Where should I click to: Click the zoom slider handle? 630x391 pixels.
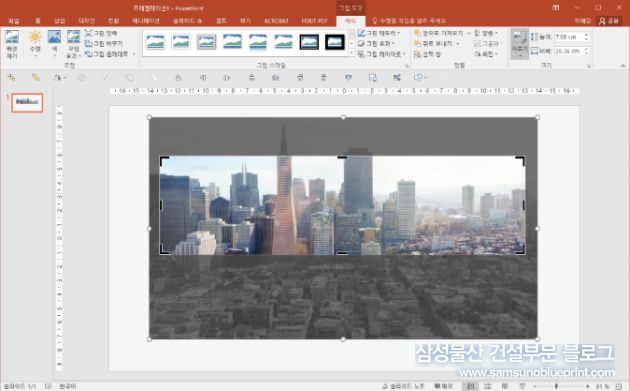coord(556,386)
